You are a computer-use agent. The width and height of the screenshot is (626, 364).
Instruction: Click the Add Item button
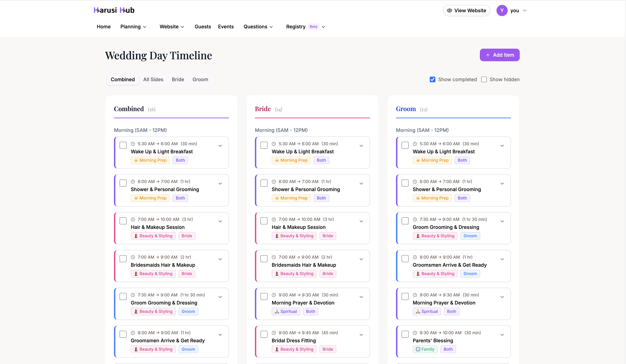pyautogui.click(x=500, y=55)
